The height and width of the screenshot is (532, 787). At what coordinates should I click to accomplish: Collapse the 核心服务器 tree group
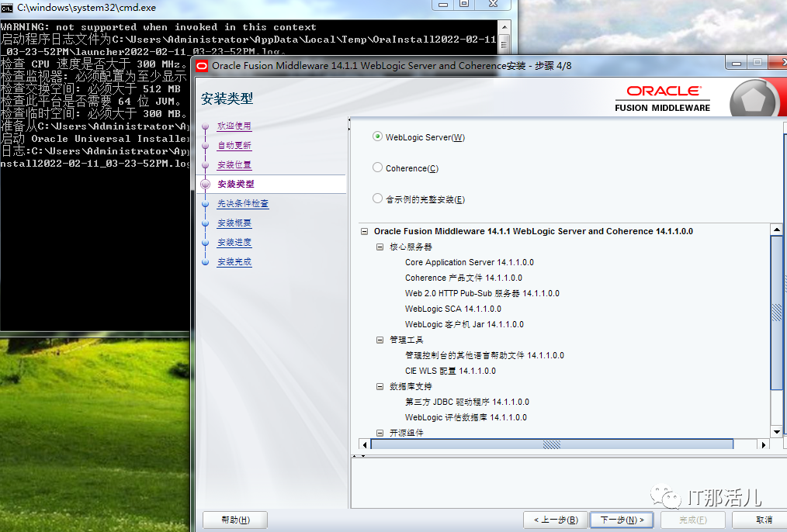coord(380,247)
